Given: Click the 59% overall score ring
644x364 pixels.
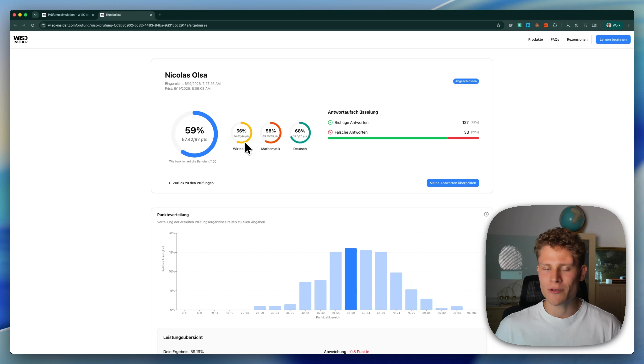Looking at the screenshot, I should click(194, 134).
